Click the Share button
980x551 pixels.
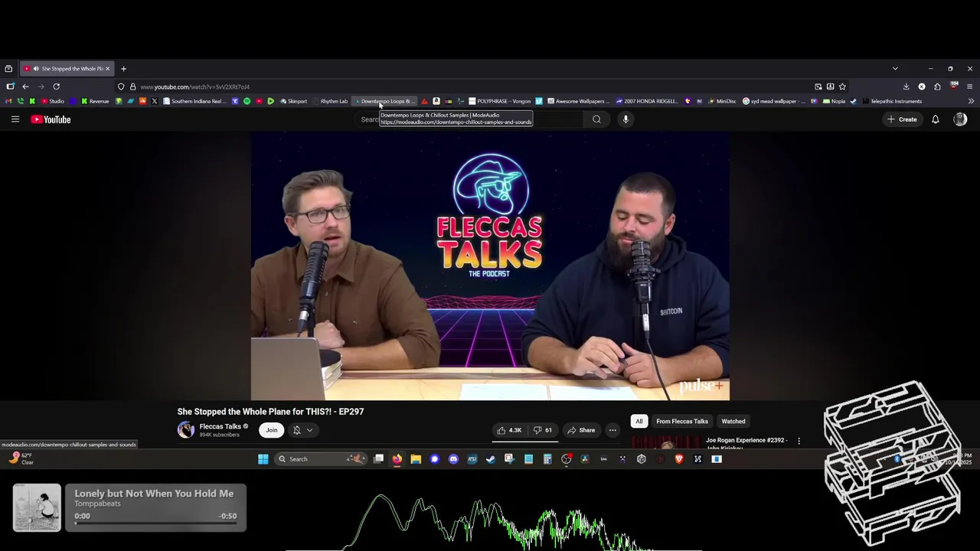580,430
